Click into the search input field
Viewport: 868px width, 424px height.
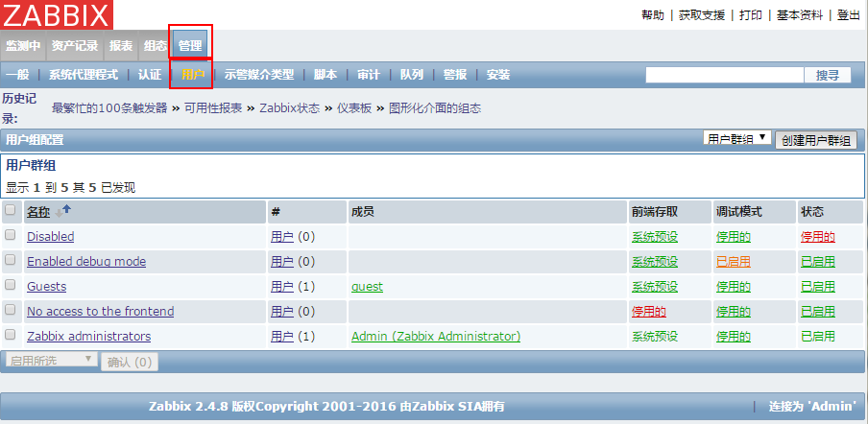[725, 75]
